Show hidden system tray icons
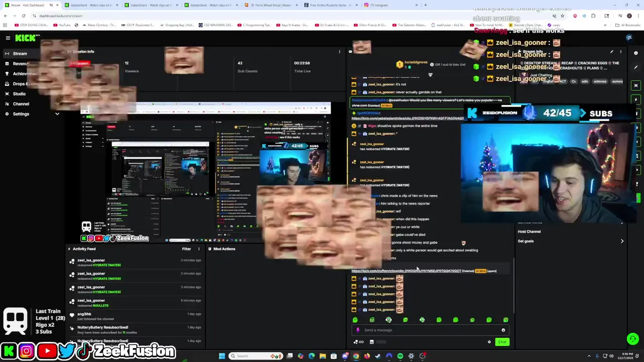This screenshot has height=362, width=644. coord(589,356)
